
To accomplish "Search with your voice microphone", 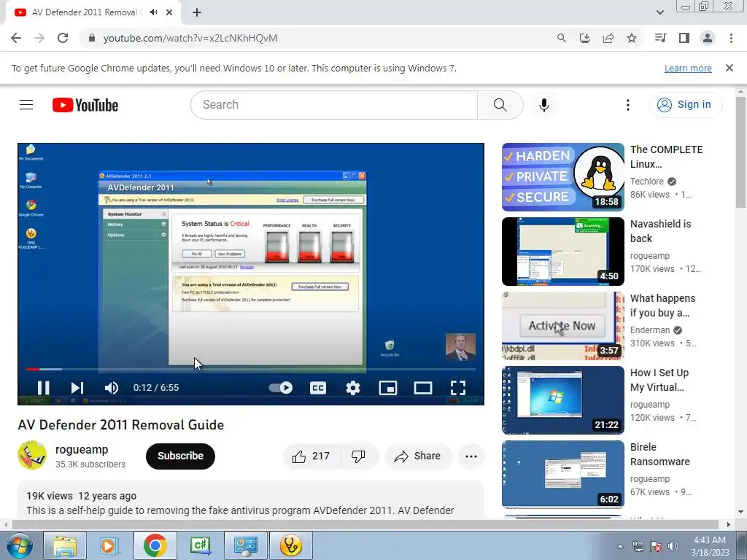I will tap(544, 105).
